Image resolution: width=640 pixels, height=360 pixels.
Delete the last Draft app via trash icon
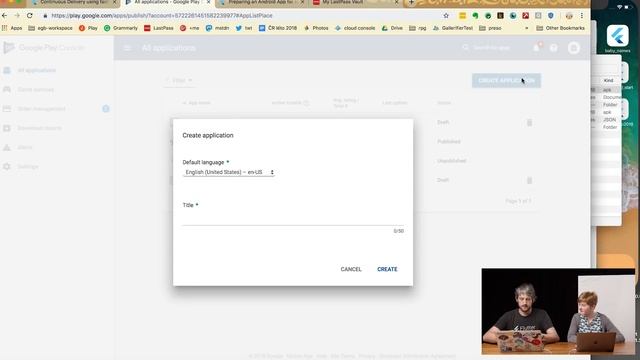(529, 180)
